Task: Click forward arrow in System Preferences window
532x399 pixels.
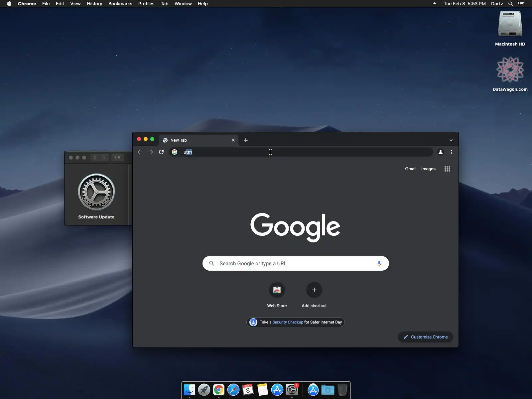Action: [x=104, y=158]
